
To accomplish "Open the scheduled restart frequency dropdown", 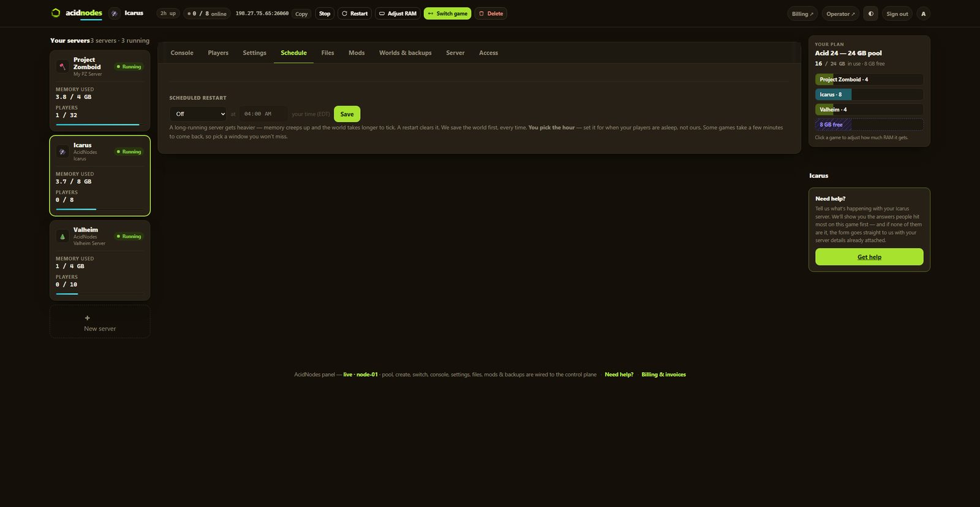I will tap(198, 114).
